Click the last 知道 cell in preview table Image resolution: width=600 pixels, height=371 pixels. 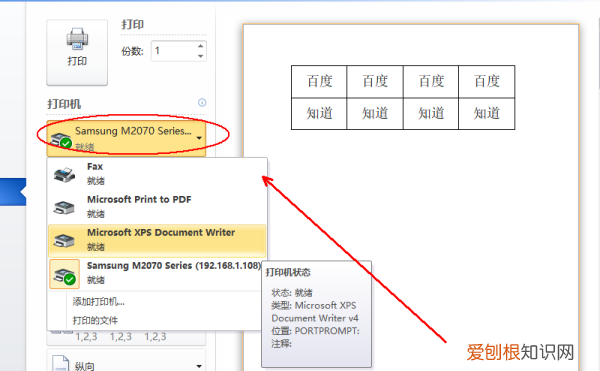[487, 114]
